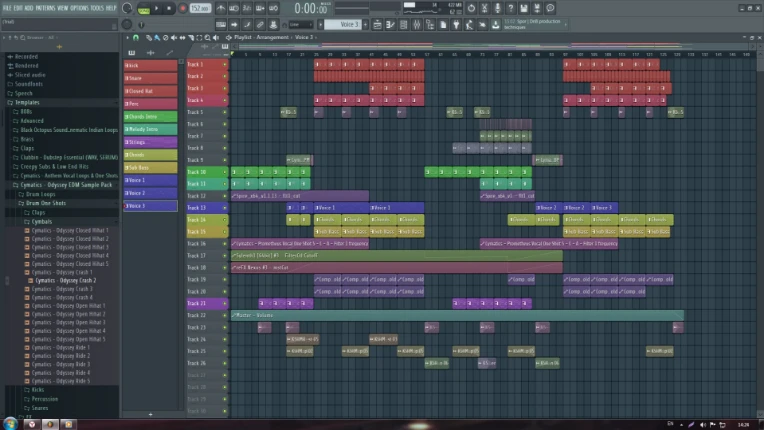Mute Track 10 with its green toggle

[225, 172]
